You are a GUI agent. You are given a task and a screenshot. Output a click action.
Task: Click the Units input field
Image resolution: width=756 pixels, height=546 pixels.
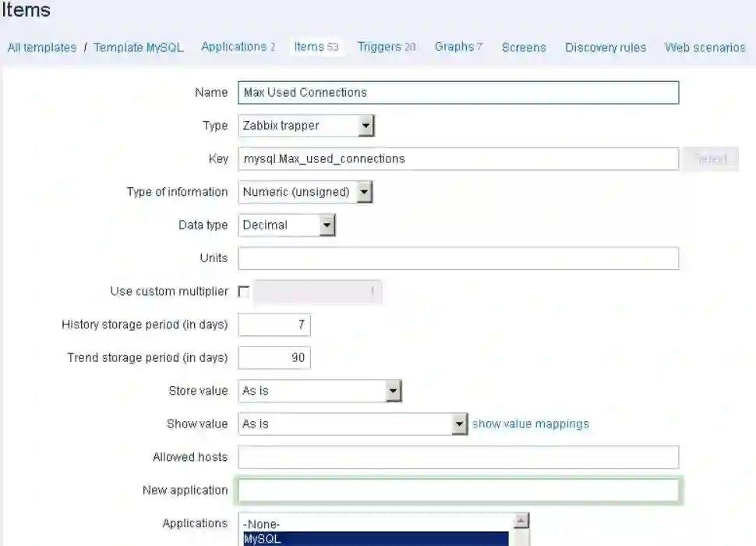pyautogui.click(x=458, y=258)
